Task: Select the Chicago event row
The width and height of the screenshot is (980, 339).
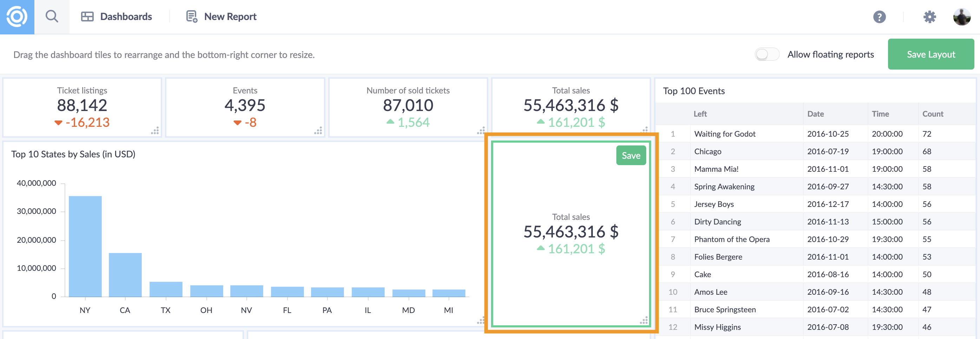Action: [x=815, y=151]
